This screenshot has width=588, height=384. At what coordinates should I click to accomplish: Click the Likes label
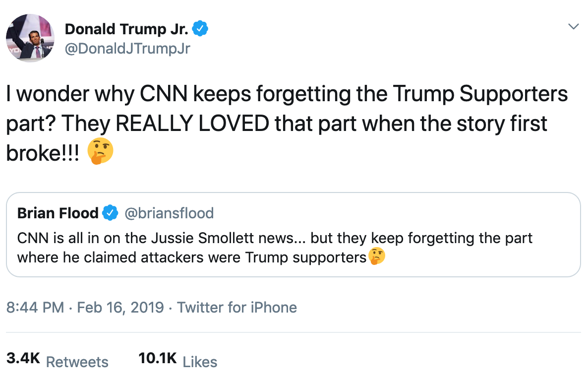pyautogui.click(x=200, y=362)
